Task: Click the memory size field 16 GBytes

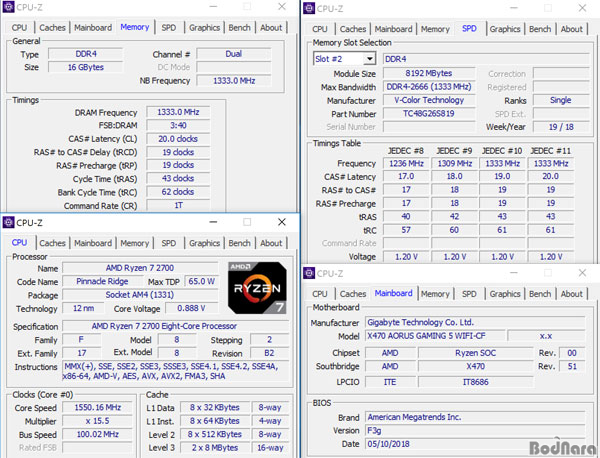Action: (x=86, y=67)
